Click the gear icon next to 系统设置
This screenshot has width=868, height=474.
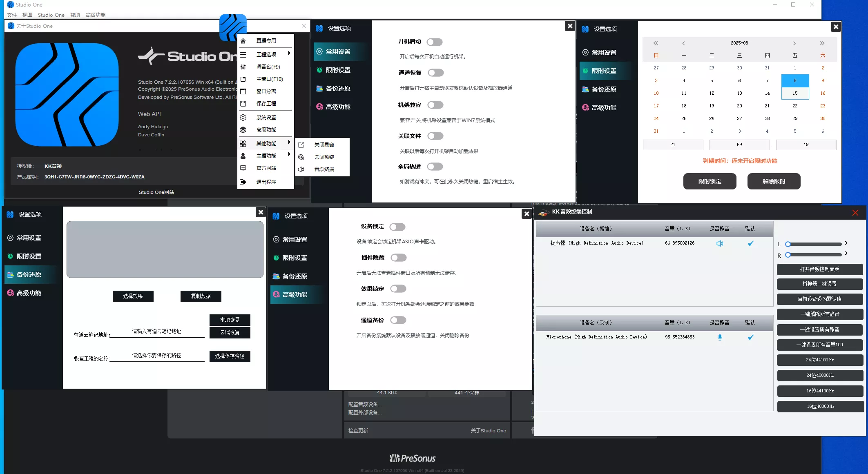[243, 118]
